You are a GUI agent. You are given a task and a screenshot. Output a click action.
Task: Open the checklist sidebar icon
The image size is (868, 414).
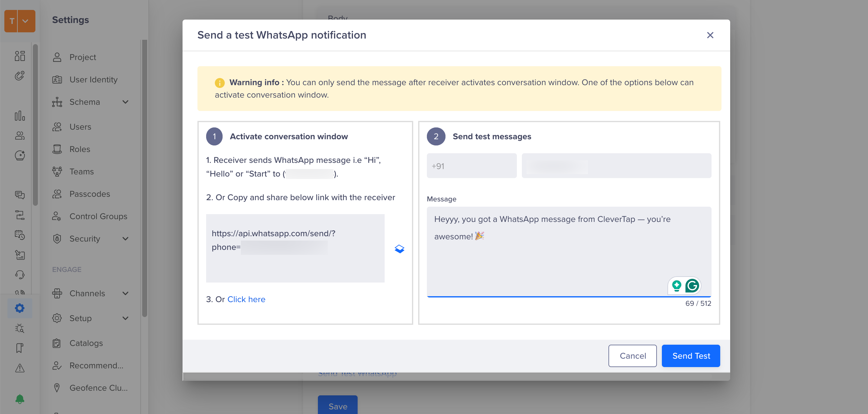(20, 255)
